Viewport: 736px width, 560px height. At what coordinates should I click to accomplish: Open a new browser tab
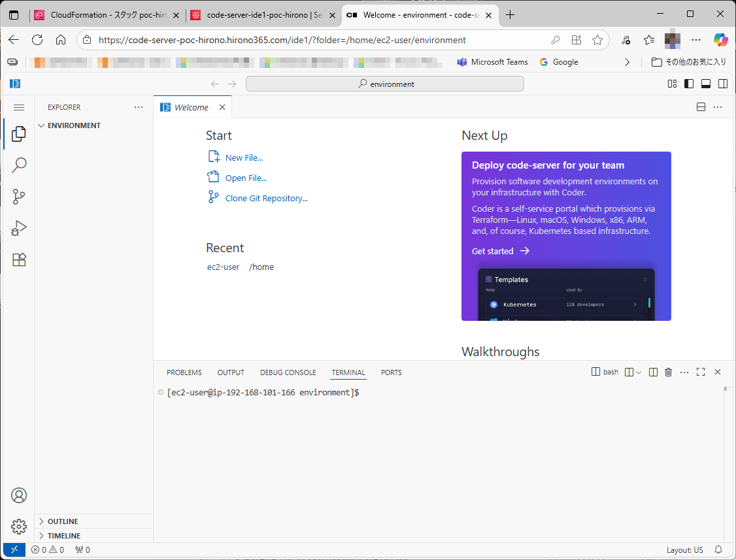pos(510,15)
